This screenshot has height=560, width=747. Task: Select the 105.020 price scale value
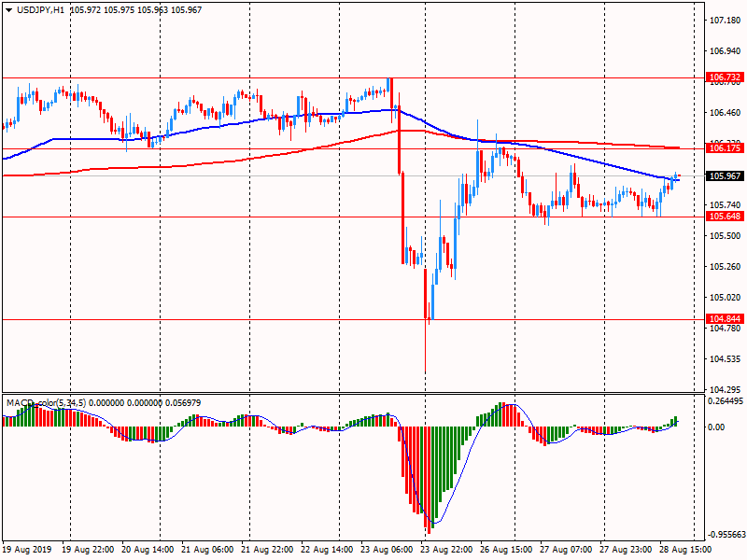(x=726, y=298)
